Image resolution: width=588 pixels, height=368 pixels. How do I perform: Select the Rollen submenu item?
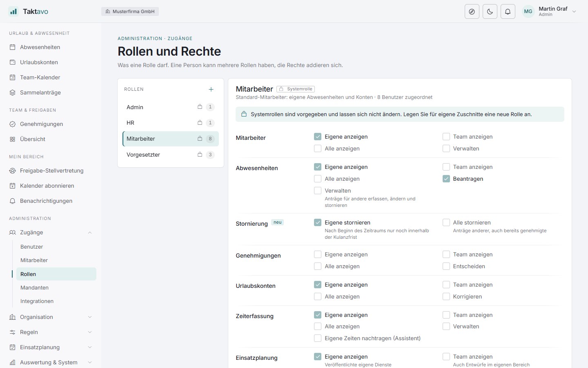(56, 274)
